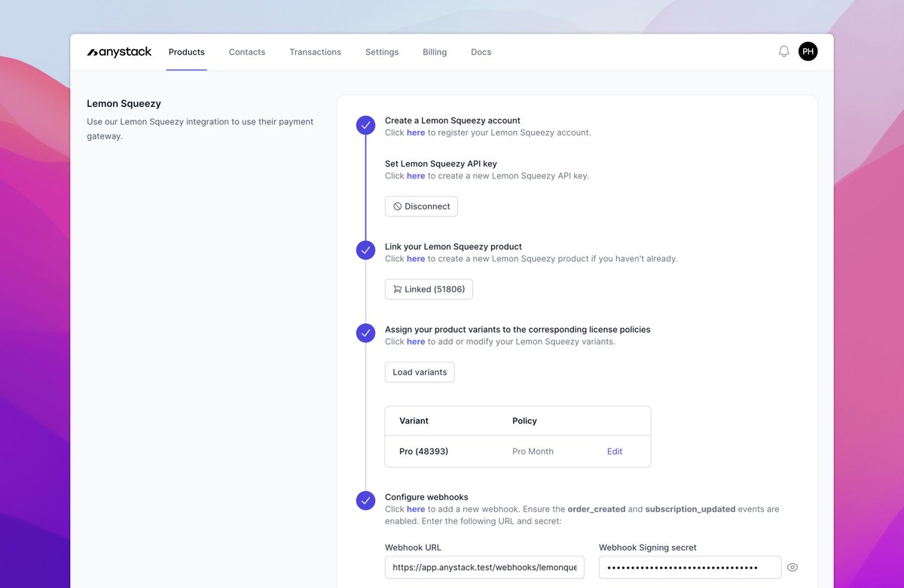This screenshot has width=904, height=588.
Task: Click 'here' to add or modify variants
Action: pyautogui.click(x=416, y=342)
